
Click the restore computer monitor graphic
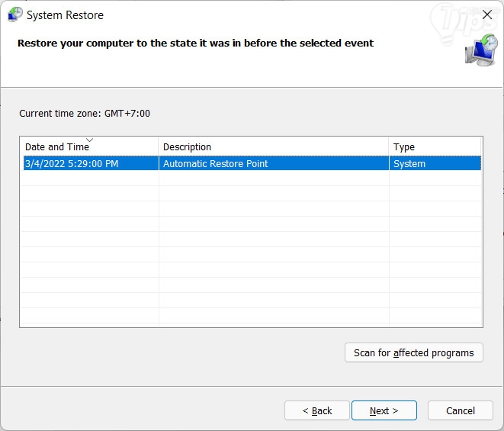tap(481, 50)
